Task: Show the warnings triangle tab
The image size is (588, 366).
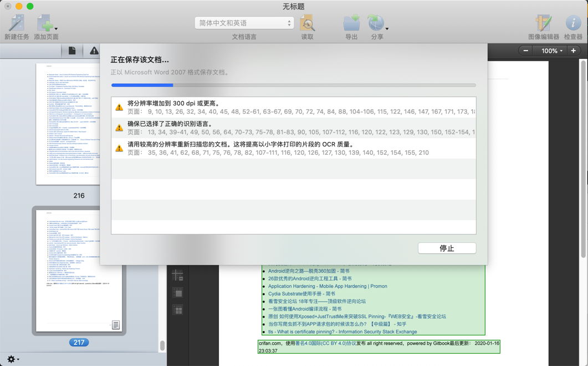Action: (x=94, y=50)
